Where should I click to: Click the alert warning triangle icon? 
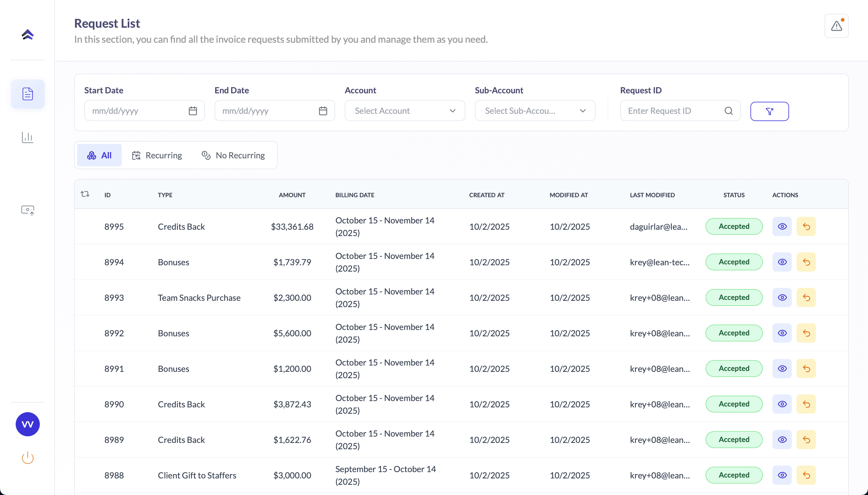pos(836,26)
